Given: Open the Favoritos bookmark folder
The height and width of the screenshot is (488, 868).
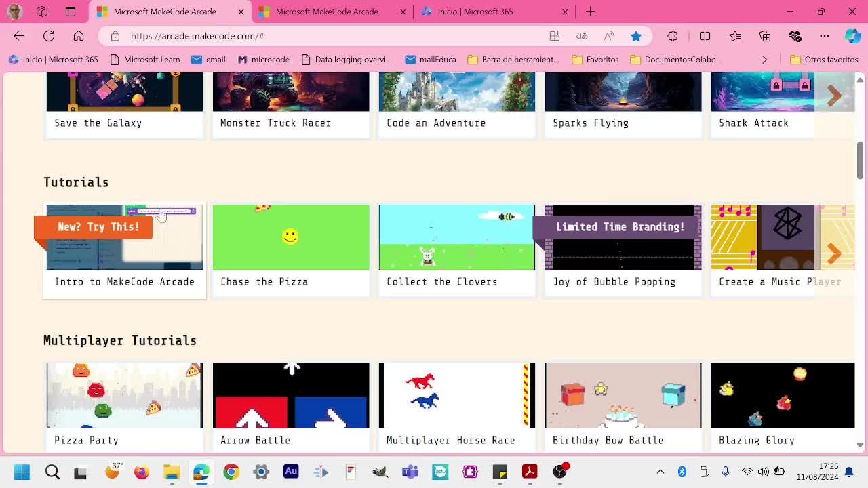Looking at the screenshot, I should pos(595,60).
